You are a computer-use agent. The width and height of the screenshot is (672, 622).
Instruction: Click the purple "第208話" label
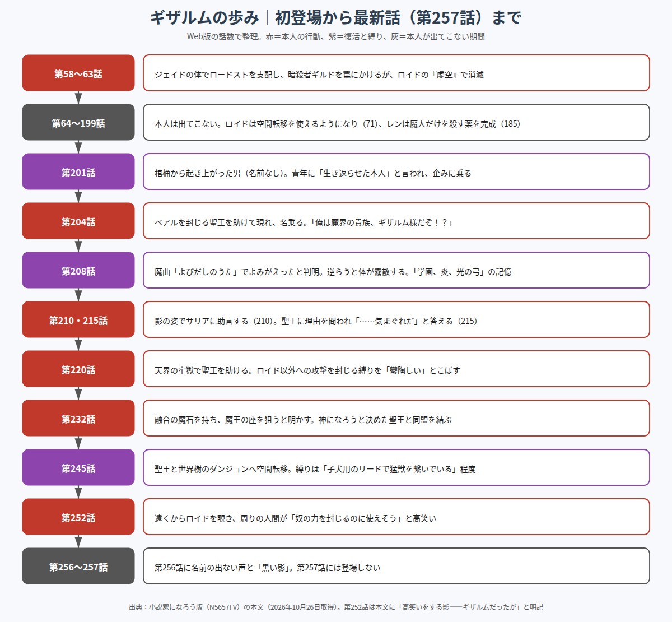coord(78,270)
